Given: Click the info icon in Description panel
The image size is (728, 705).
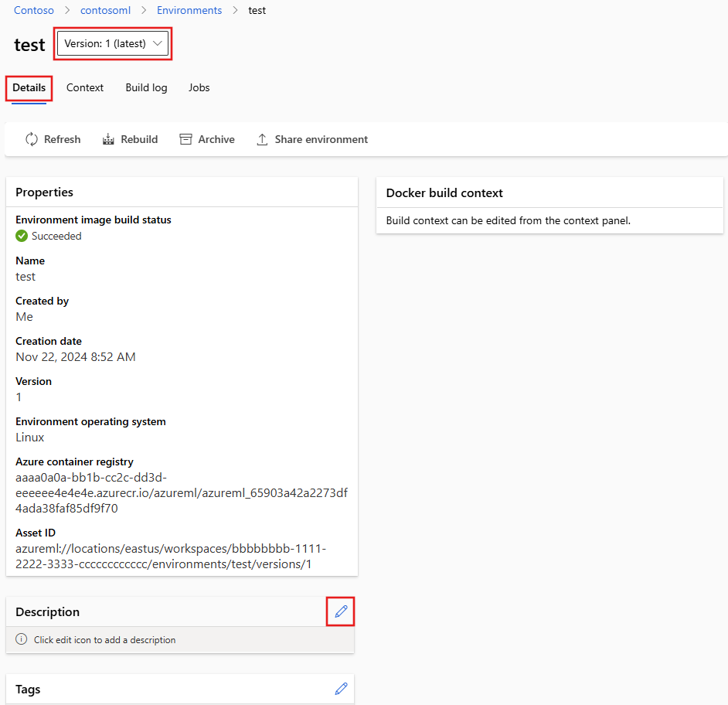Looking at the screenshot, I should point(22,640).
